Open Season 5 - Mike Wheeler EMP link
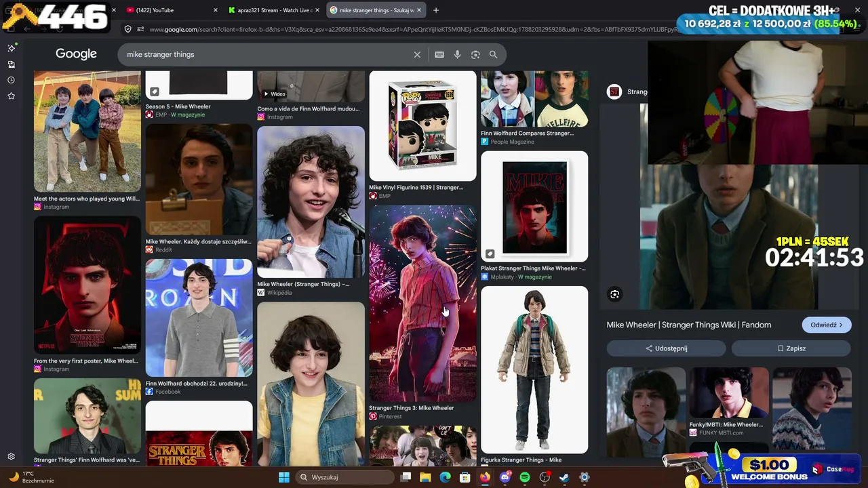The width and height of the screenshot is (868, 488). 178,106
